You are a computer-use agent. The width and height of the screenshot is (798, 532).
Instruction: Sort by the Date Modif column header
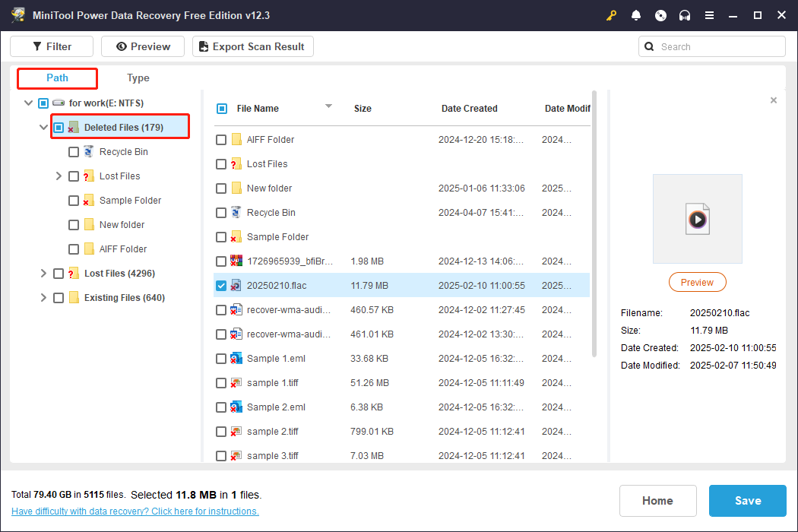click(x=568, y=109)
